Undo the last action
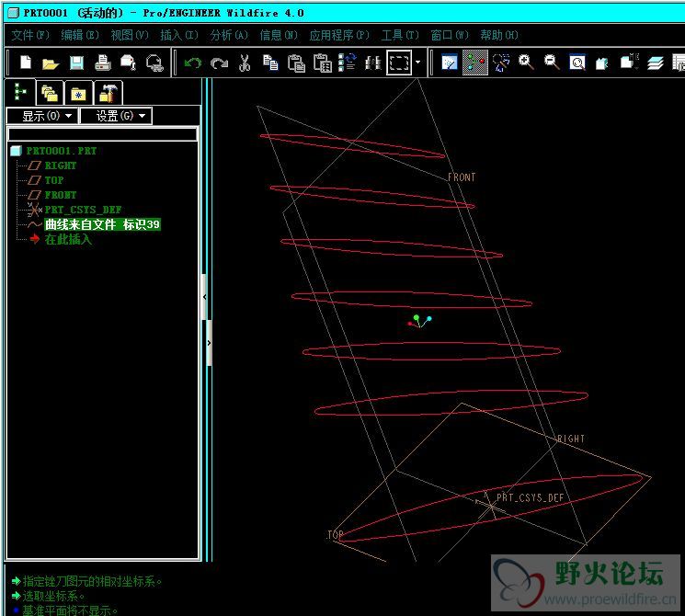685x616 pixels. (193, 63)
